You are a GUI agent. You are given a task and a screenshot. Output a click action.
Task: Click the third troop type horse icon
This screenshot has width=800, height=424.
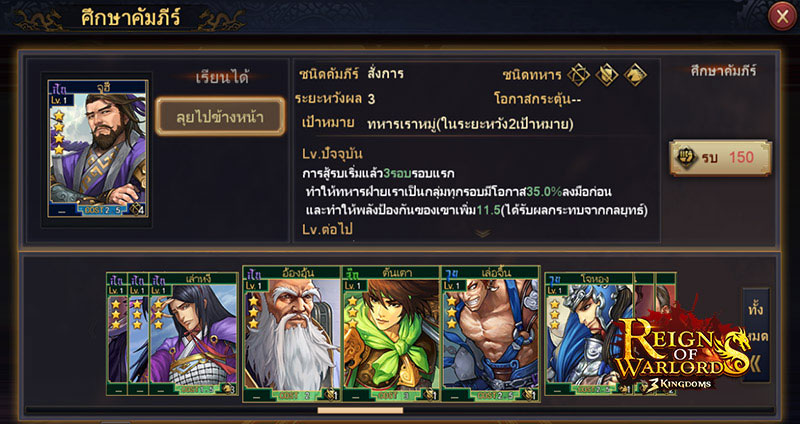coord(635,75)
